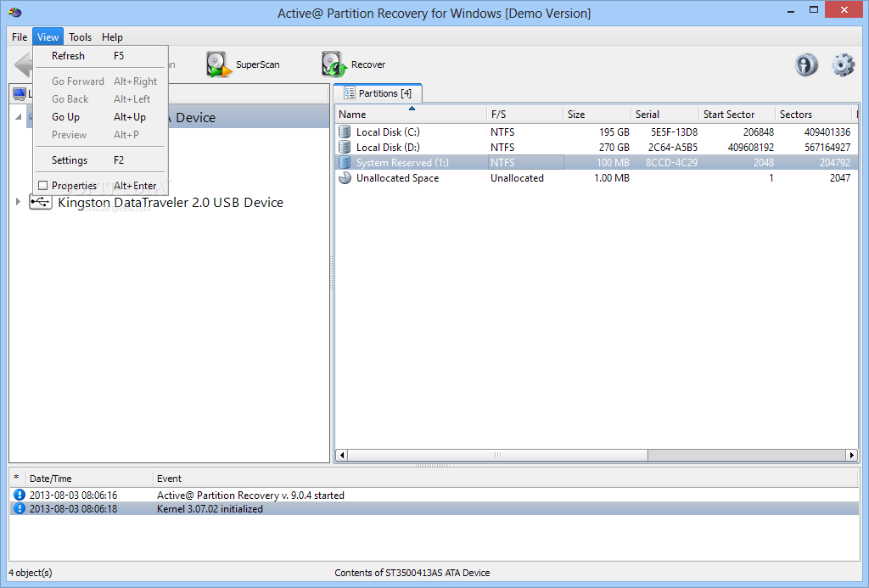Click the Recover button label
This screenshot has height=588, width=869.
click(x=368, y=64)
